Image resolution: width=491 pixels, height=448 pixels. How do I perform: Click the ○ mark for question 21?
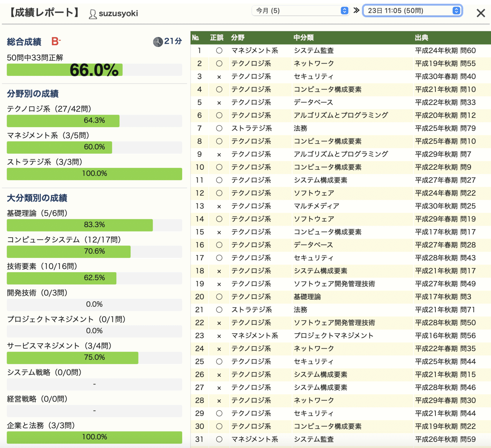[x=219, y=310]
